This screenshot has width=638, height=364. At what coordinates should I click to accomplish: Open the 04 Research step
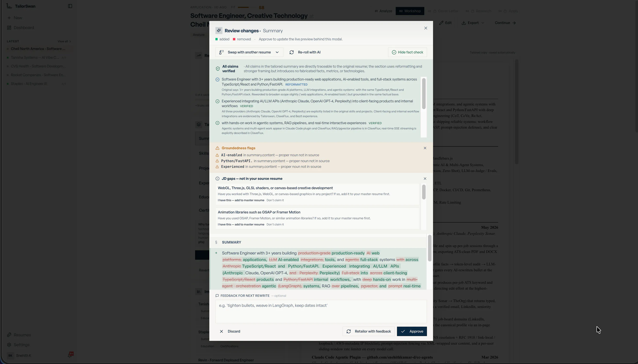click(478, 11)
